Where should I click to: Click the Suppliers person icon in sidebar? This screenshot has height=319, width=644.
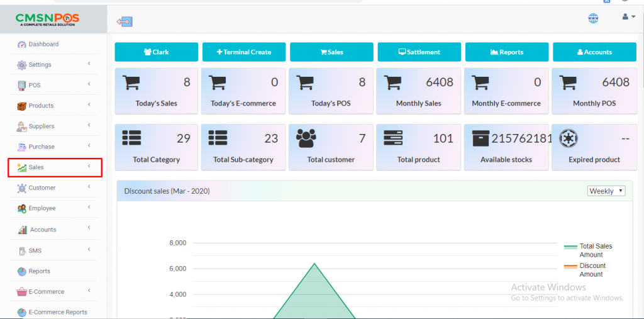(22, 126)
